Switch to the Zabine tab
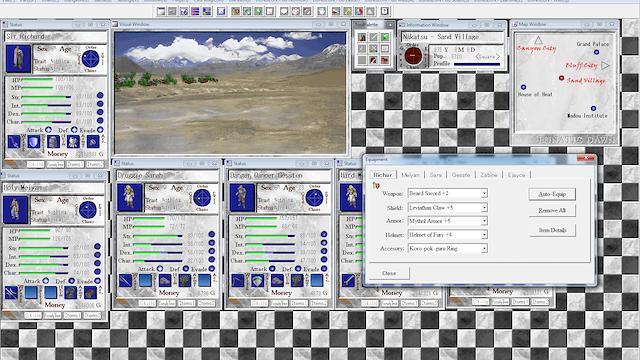The image size is (640, 360). pyautogui.click(x=489, y=175)
